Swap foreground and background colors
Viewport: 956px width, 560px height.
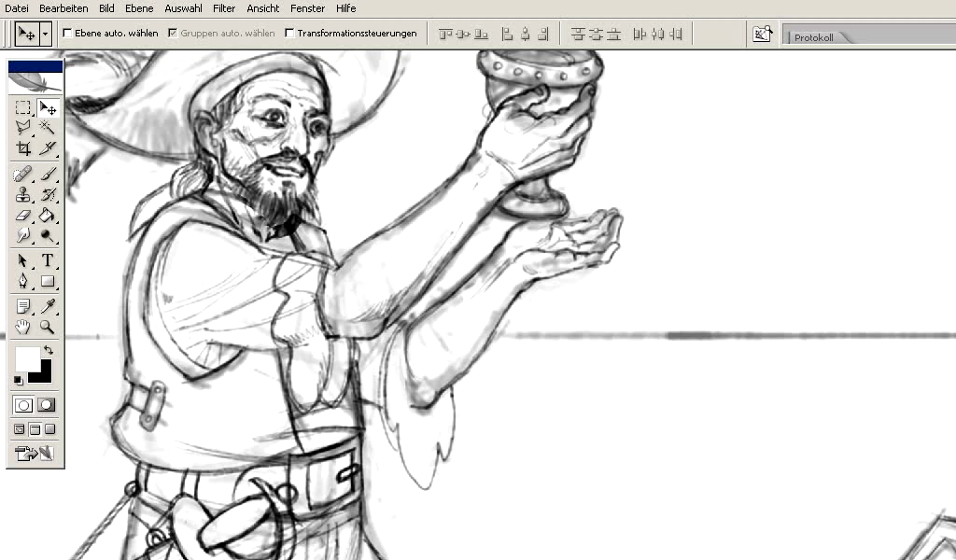pos(49,350)
